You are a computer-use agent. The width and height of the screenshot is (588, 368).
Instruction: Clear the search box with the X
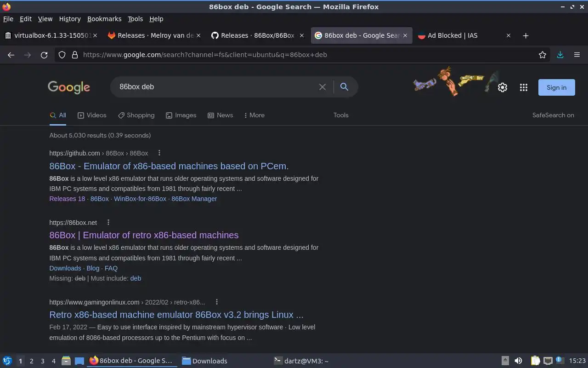(322, 87)
